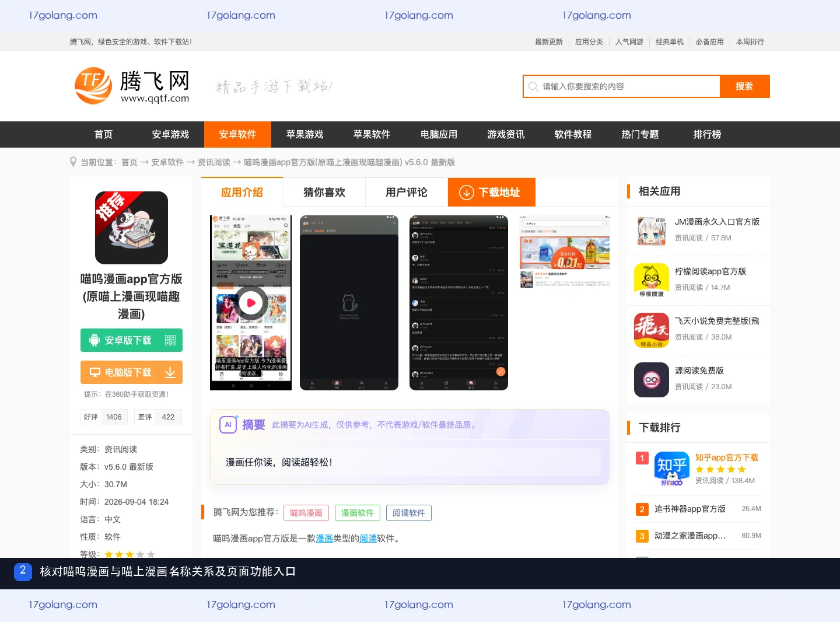Open 飞天小说 app icon
Image resolution: width=840 pixels, height=622 pixels.
point(652,330)
